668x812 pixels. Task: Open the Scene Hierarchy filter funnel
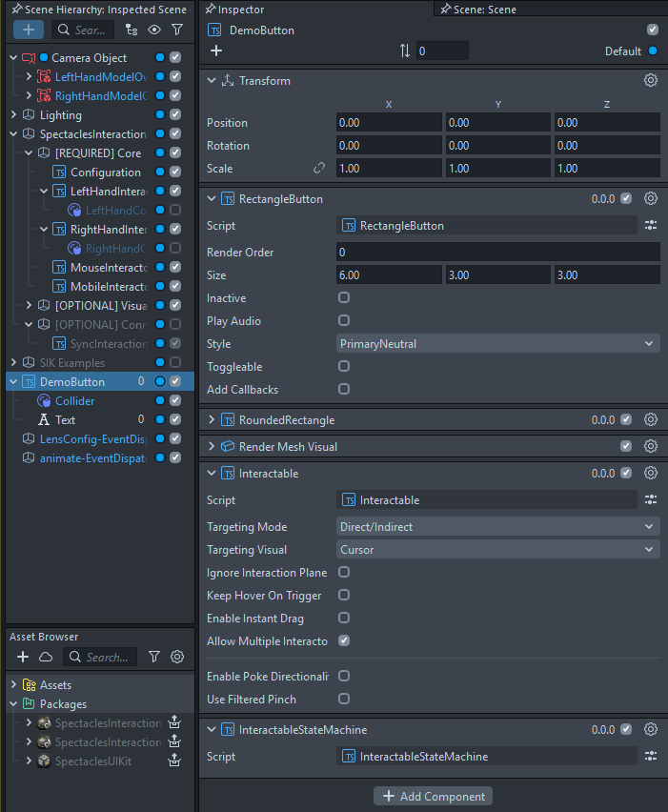[176, 30]
